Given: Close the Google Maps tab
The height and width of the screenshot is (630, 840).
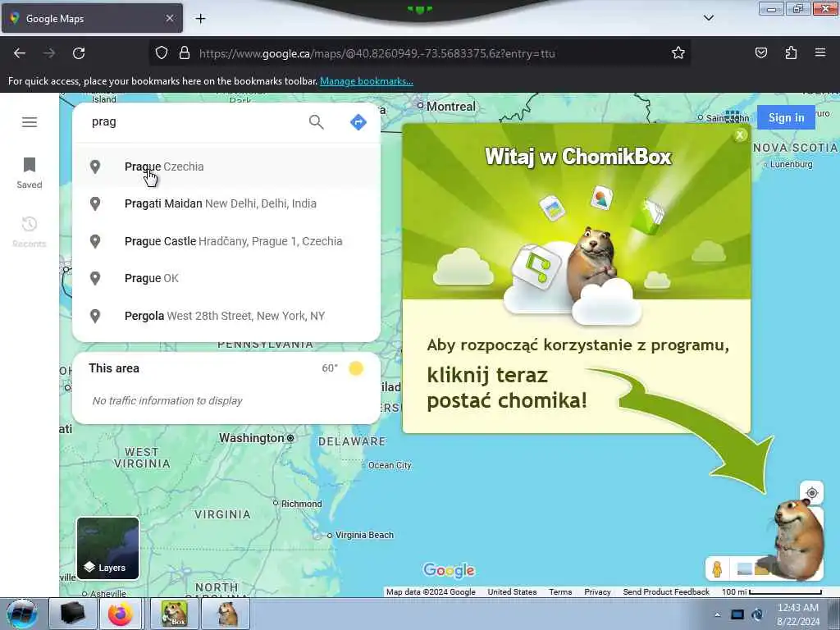Looking at the screenshot, I should coord(170,18).
